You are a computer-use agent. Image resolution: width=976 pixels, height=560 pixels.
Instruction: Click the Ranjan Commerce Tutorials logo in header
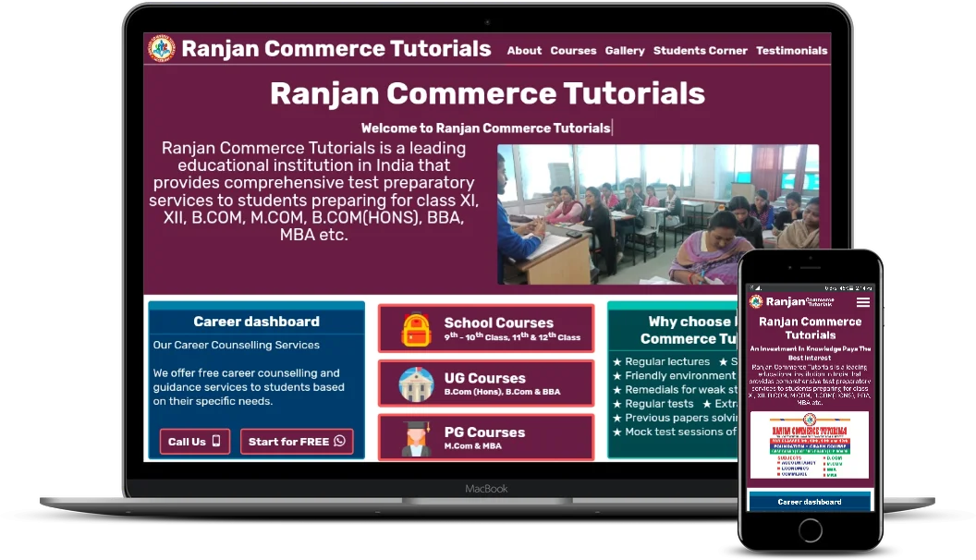pos(163,47)
